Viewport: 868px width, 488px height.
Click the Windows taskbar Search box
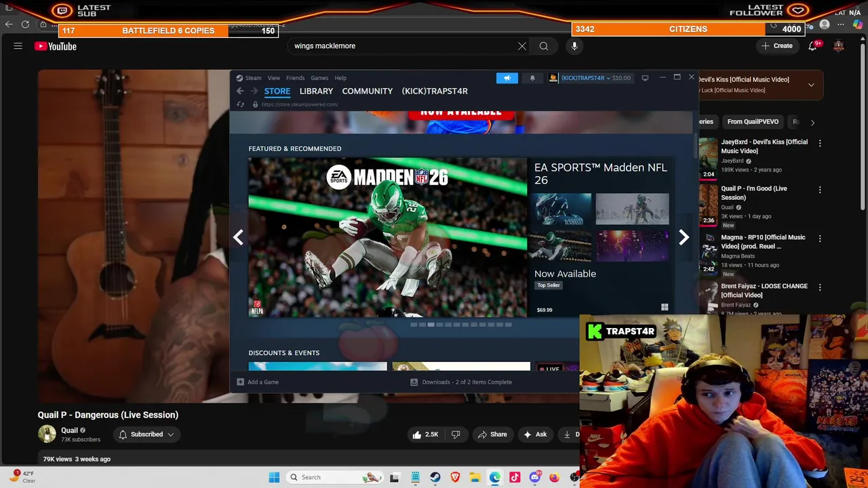coord(334,477)
